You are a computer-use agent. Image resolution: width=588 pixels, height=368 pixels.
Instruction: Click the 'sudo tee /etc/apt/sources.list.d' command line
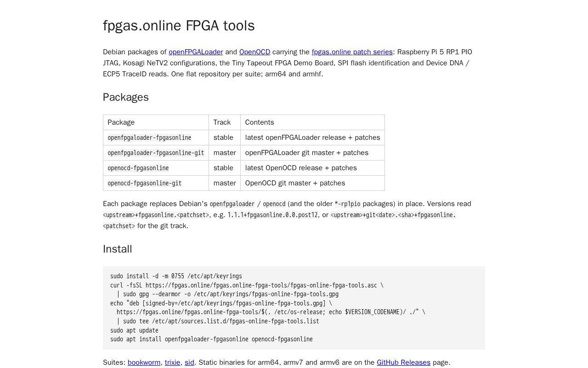tap(218, 321)
